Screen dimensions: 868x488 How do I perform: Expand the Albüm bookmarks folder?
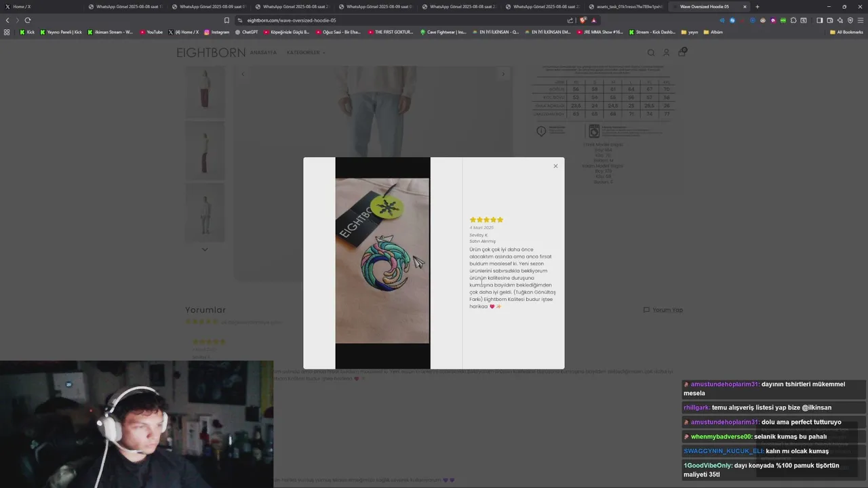click(x=713, y=32)
